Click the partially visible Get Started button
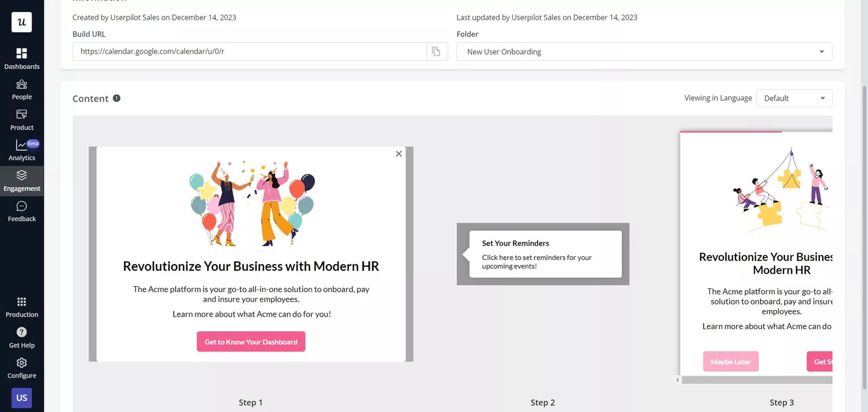The width and height of the screenshot is (868, 412). pos(819,362)
